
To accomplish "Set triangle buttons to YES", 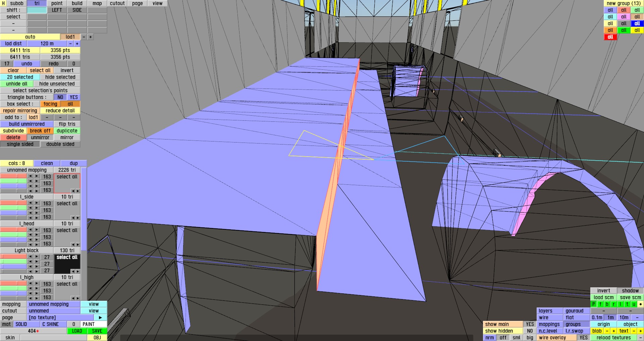I will point(74,97).
